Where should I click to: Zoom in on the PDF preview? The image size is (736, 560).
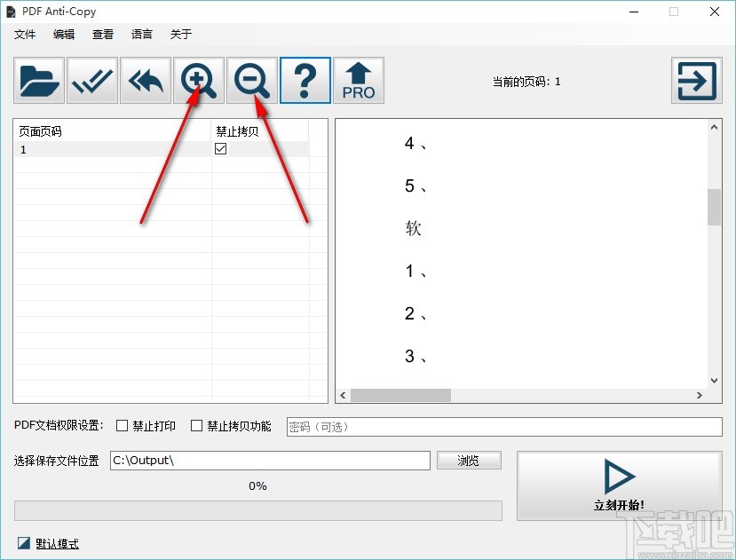click(x=199, y=80)
